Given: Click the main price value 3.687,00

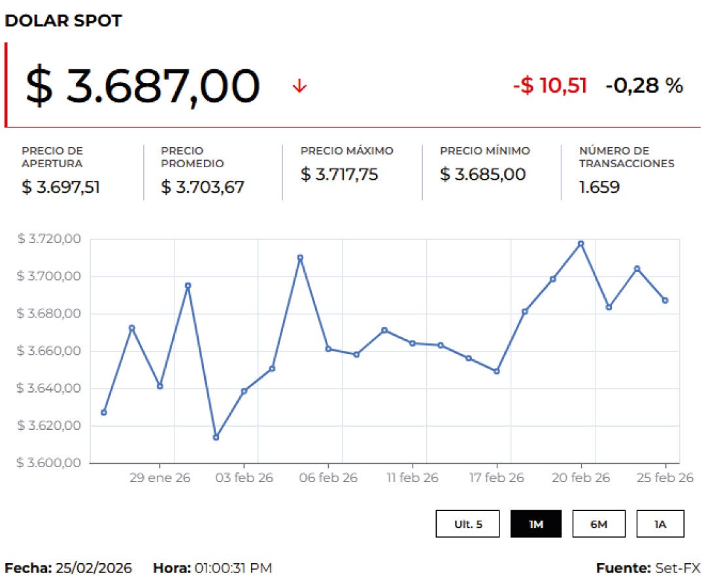Looking at the screenshot, I should [x=142, y=84].
